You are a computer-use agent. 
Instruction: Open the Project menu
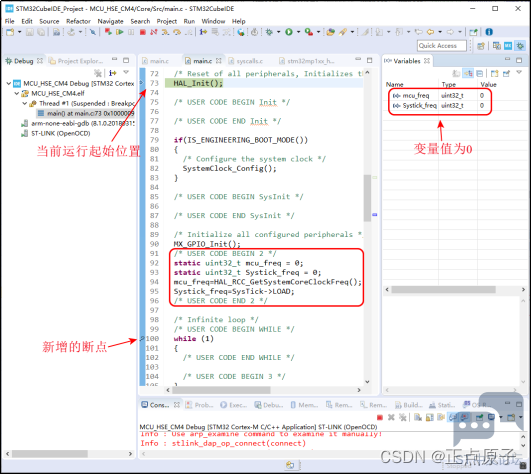(x=167, y=21)
